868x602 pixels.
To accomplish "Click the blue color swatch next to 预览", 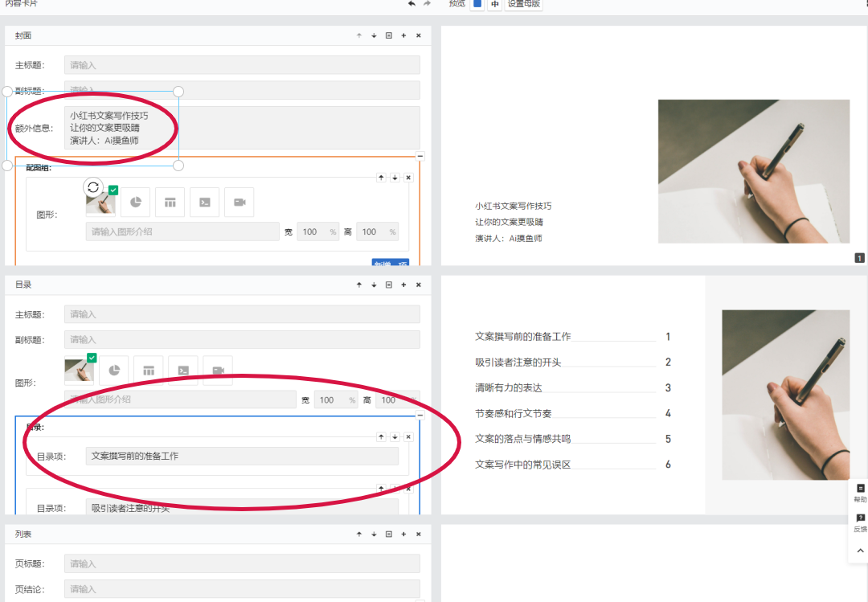I will click(477, 5).
